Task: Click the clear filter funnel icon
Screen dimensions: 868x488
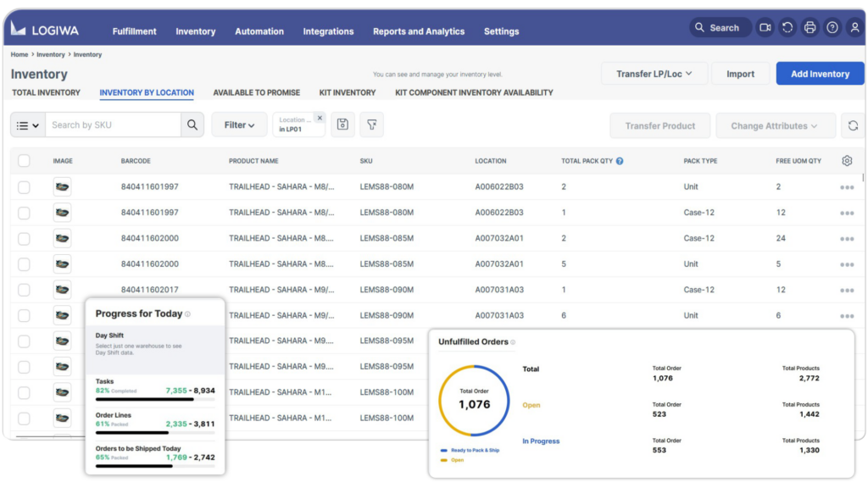Action: pos(371,125)
